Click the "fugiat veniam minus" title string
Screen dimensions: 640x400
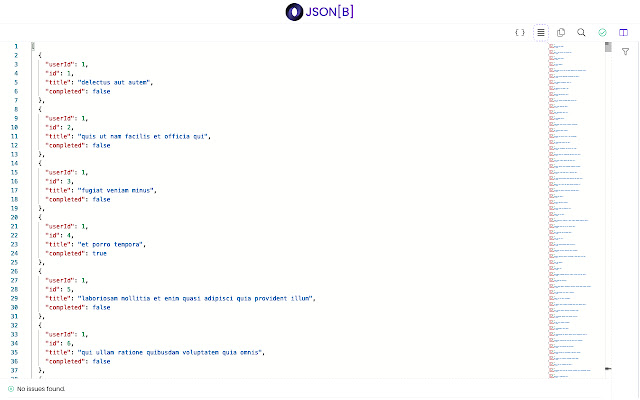(116, 190)
